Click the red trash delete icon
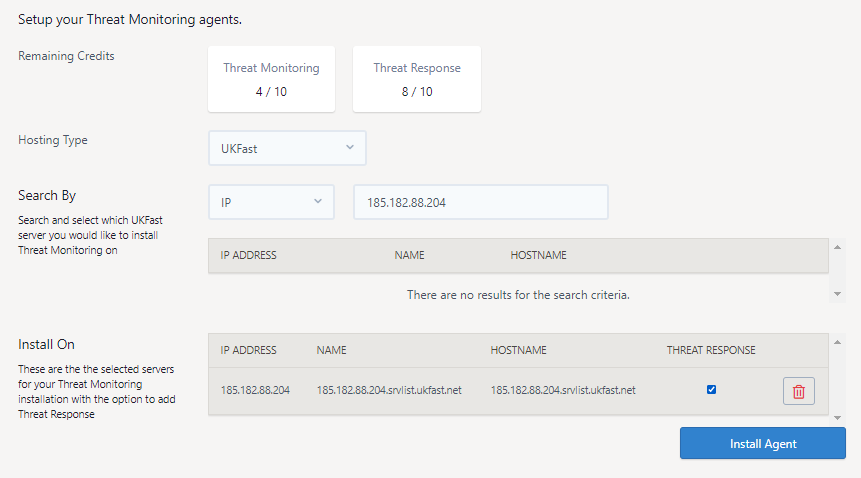861x478 pixels. (x=798, y=391)
